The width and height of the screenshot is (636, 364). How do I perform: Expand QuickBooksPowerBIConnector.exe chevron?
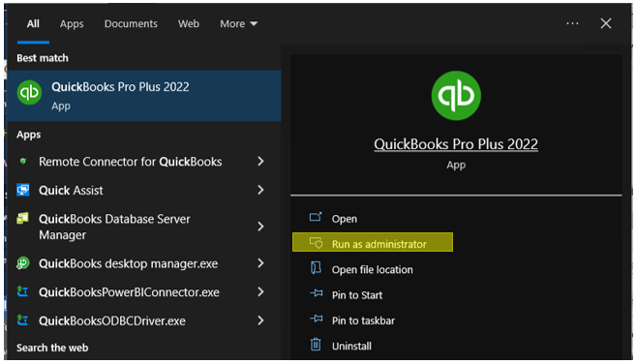tap(260, 291)
